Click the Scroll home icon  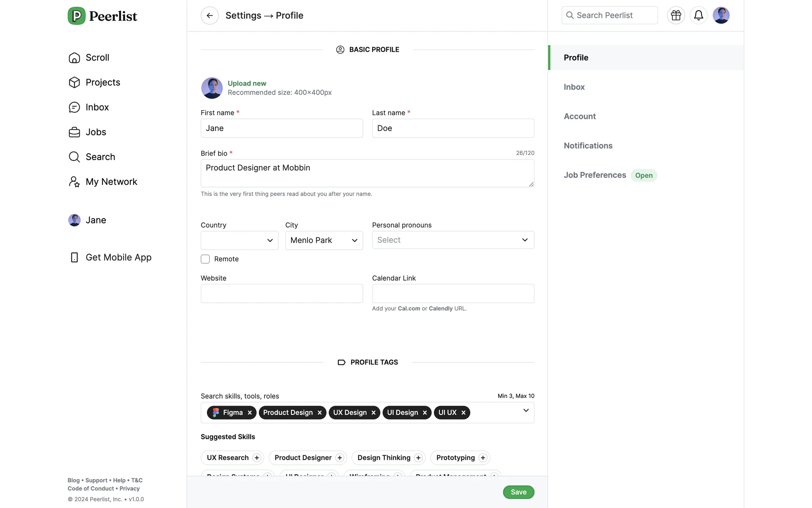(74, 58)
